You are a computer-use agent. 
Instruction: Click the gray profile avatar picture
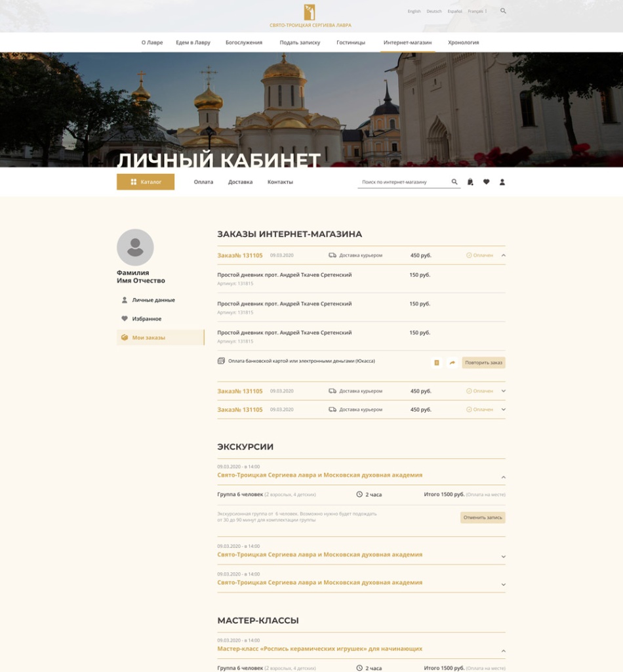pos(135,247)
